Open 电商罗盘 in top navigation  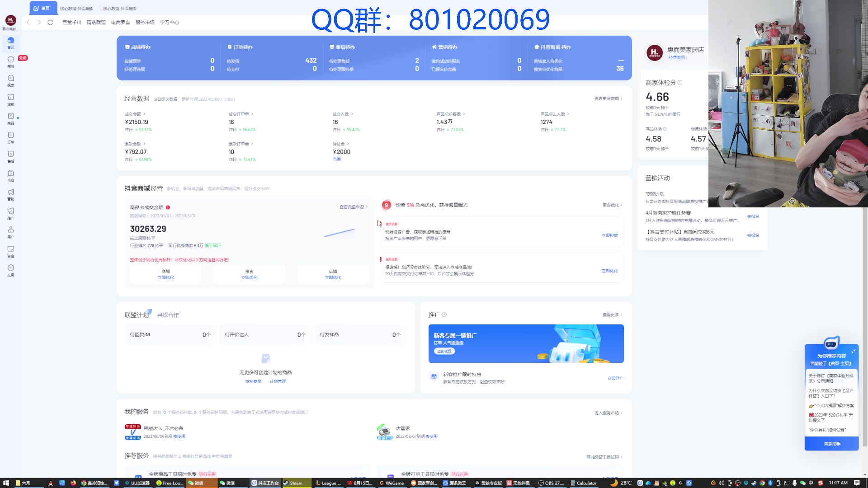(120, 22)
